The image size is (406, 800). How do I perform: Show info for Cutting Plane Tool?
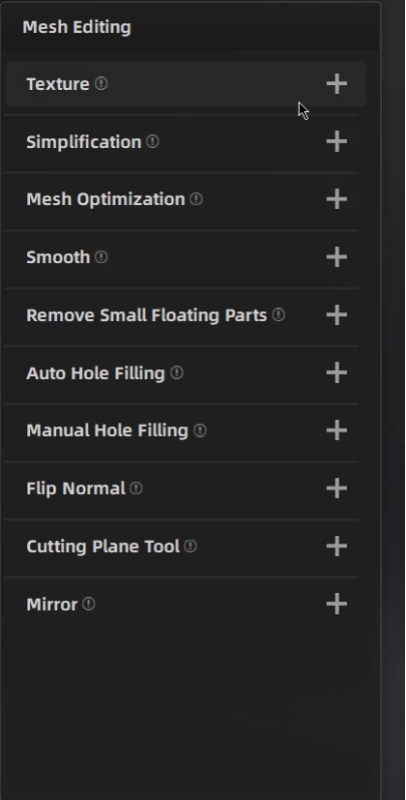(x=190, y=546)
